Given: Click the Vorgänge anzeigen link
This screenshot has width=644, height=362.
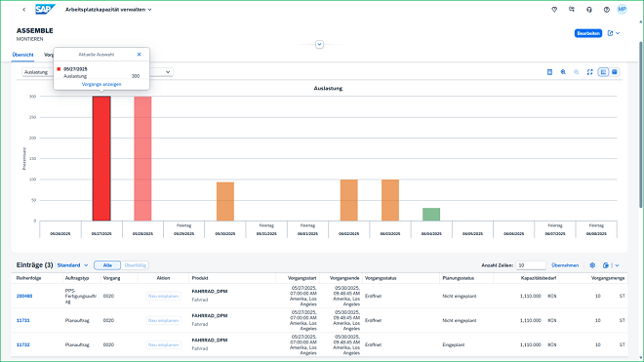Looking at the screenshot, I should [x=101, y=84].
